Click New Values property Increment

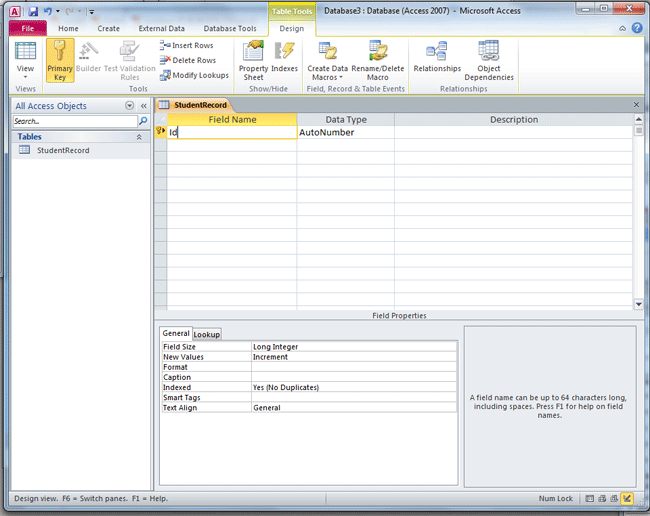[354, 357]
